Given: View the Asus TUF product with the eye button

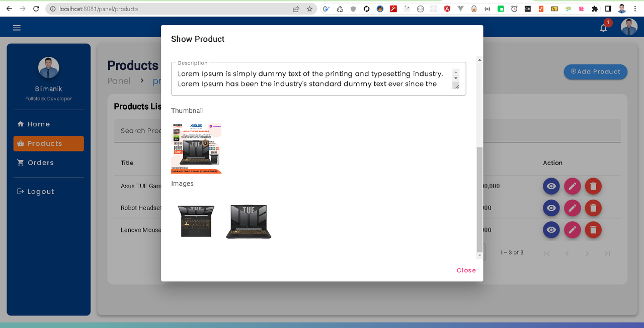Looking at the screenshot, I should click(x=551, y=186).
